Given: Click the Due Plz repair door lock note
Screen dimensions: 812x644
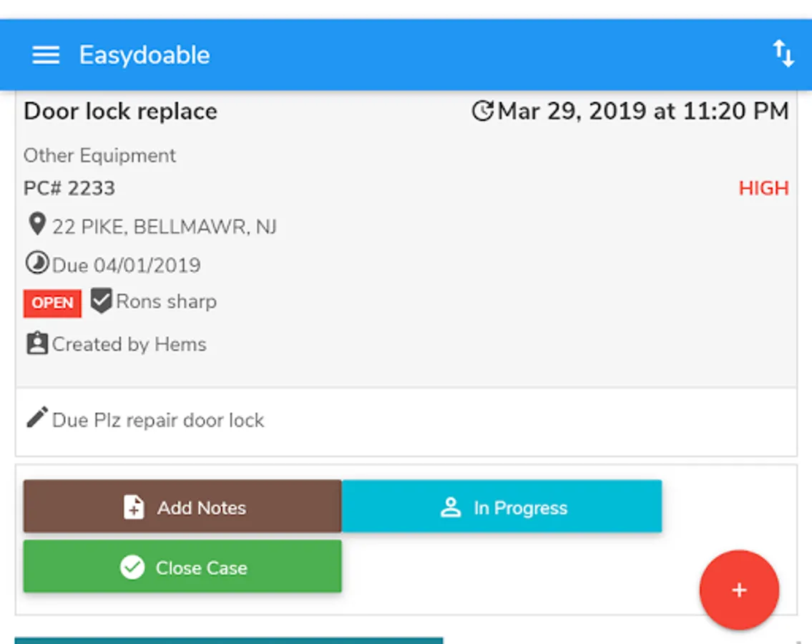Looking at the screenshot, I should click(x=158, y=420).
